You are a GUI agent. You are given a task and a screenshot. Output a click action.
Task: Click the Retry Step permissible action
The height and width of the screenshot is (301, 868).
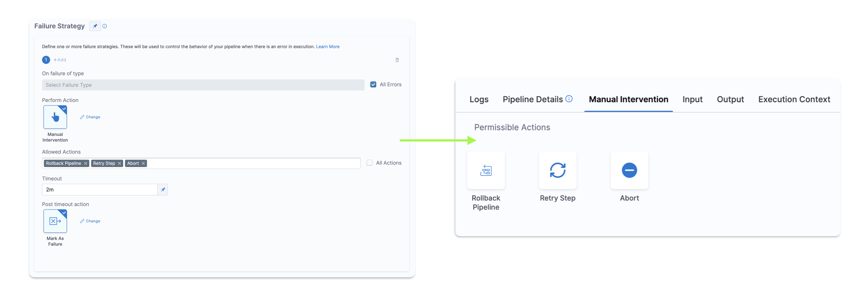pyautogui.click(x=557, y=170)
